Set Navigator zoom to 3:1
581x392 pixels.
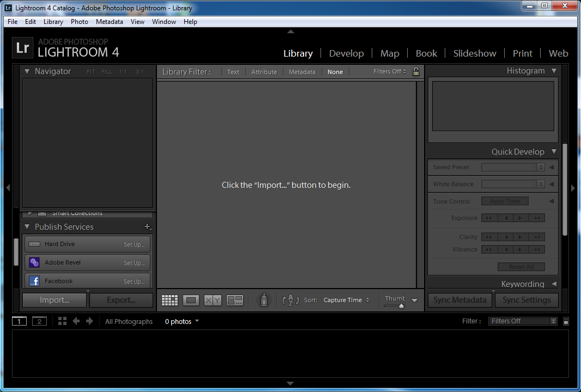click(x=140, y=72)
